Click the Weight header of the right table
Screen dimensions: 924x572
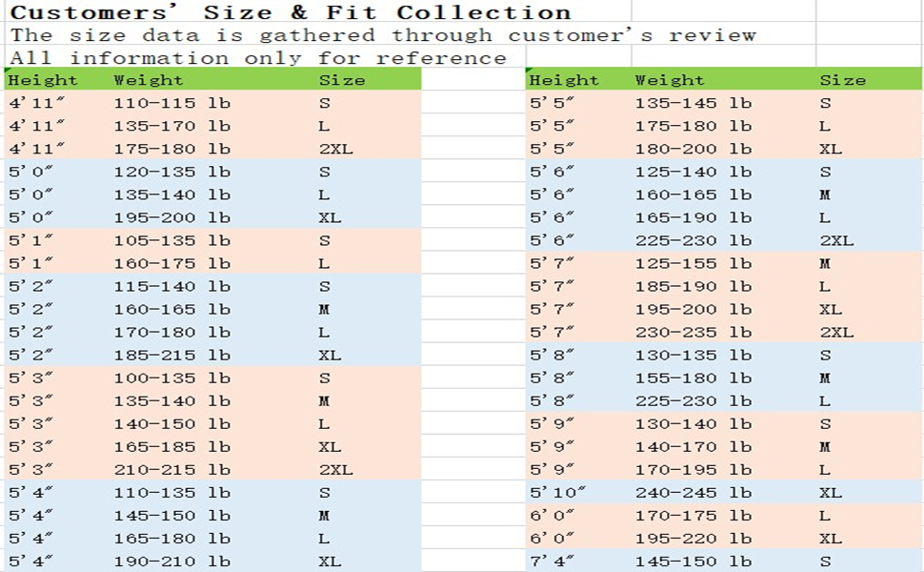[x=670, y=80]
